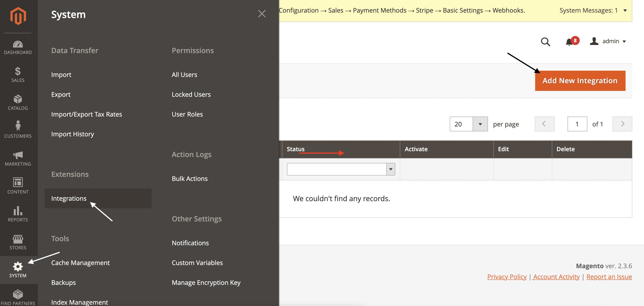Open Index Management menu item
644x306 pixels.
pos(80,302)
